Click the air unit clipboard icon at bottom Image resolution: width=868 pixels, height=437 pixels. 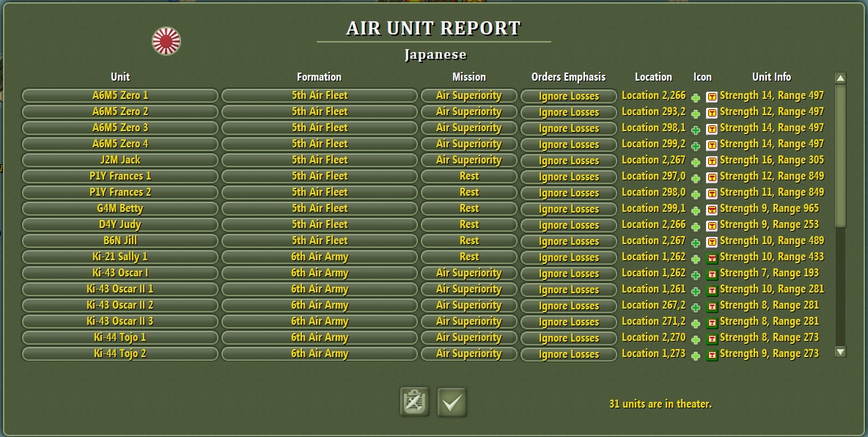(x=414, y=403)
